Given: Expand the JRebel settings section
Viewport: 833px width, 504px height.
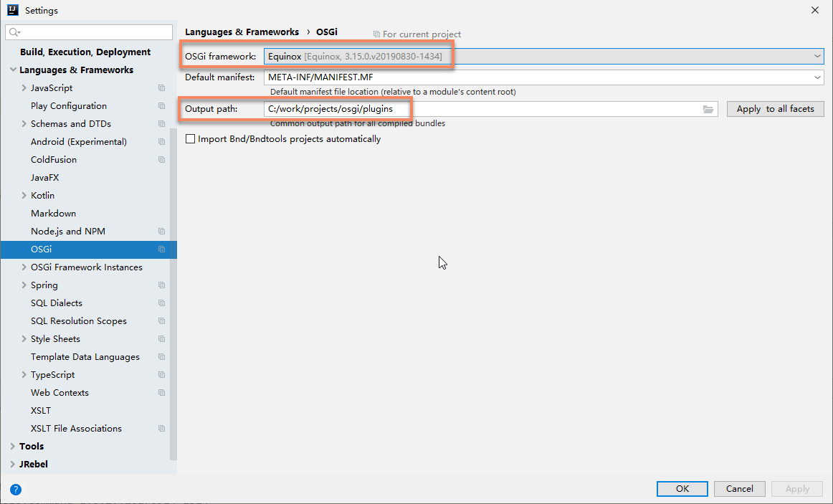Looking at the screenshot, I should pos(13,465).
